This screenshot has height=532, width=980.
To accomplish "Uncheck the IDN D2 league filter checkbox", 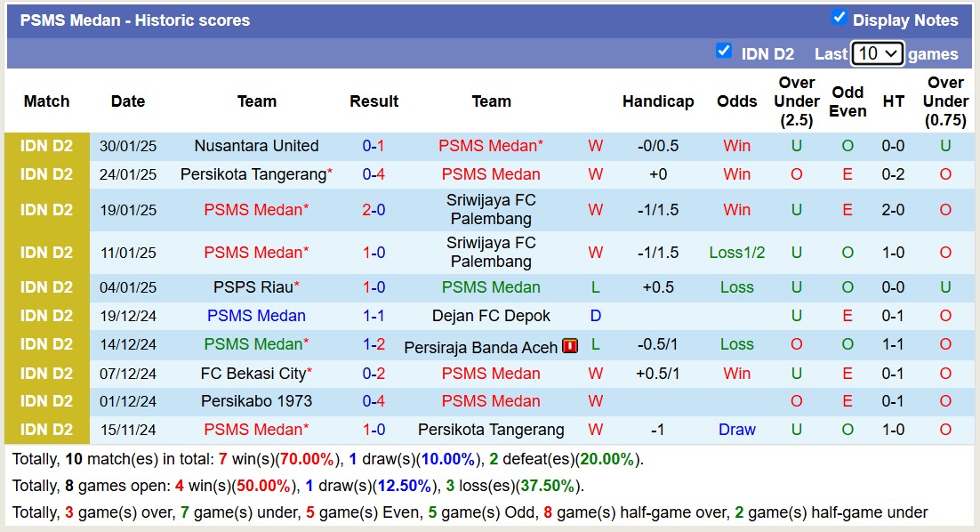I will 724,52.
